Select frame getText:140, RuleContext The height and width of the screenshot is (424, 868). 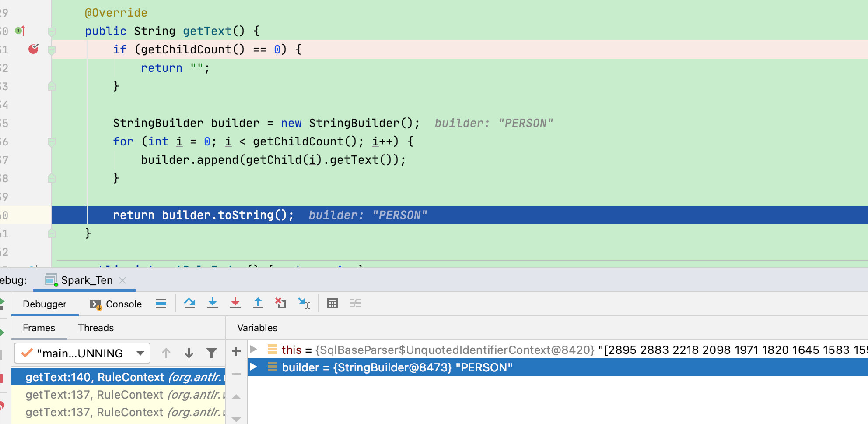118,377
